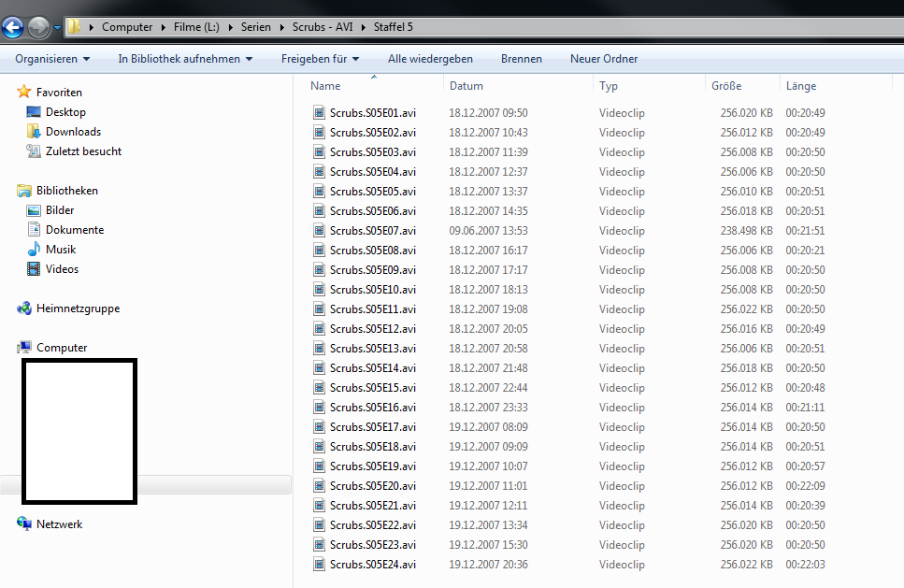Click video icon of Scrubs.S05E10.avi
904x588 pixels.
coord(319,289)
